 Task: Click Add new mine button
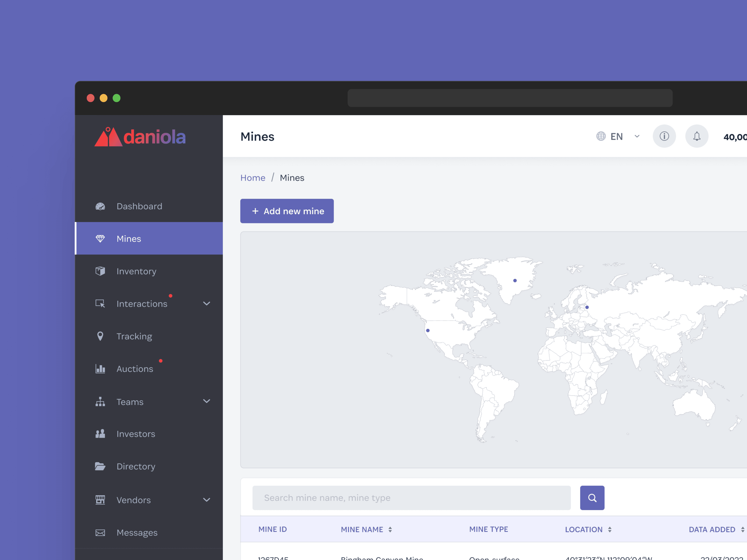pos(287,211)
